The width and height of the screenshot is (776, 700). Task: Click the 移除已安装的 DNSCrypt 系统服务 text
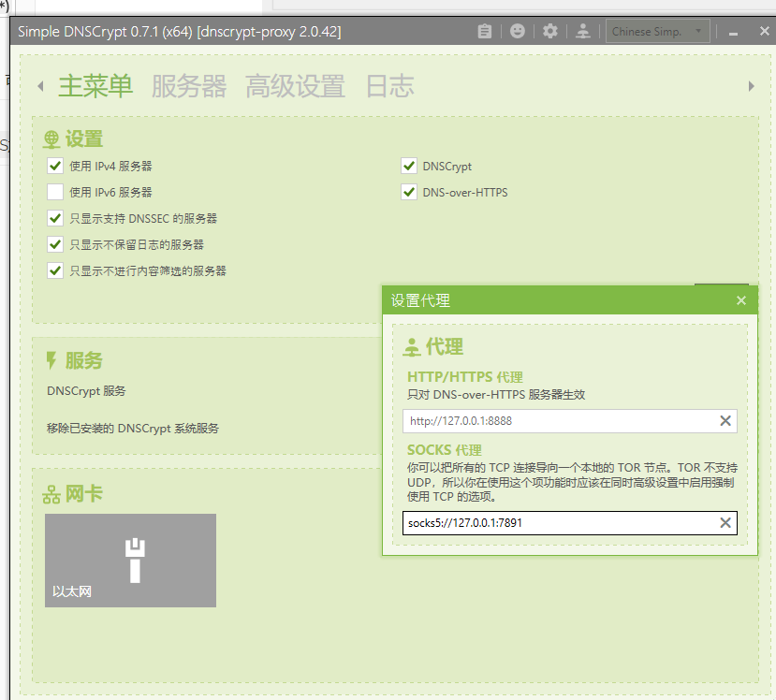point(133,429)
